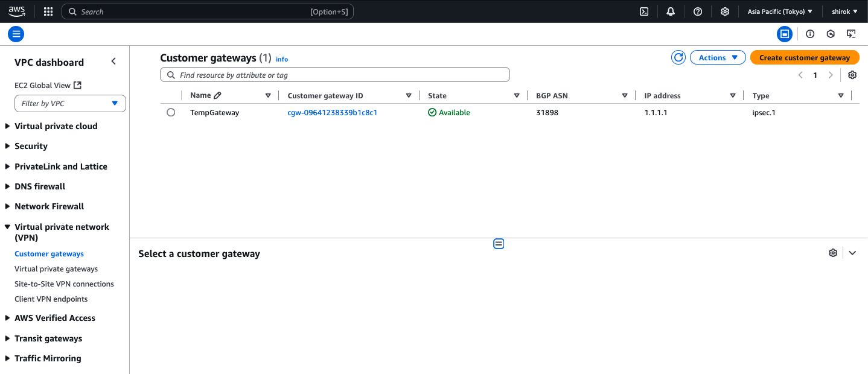Viewport: 868px width, 374px height.
Task: Go to previous page arrow
Action: coord(800,75)
